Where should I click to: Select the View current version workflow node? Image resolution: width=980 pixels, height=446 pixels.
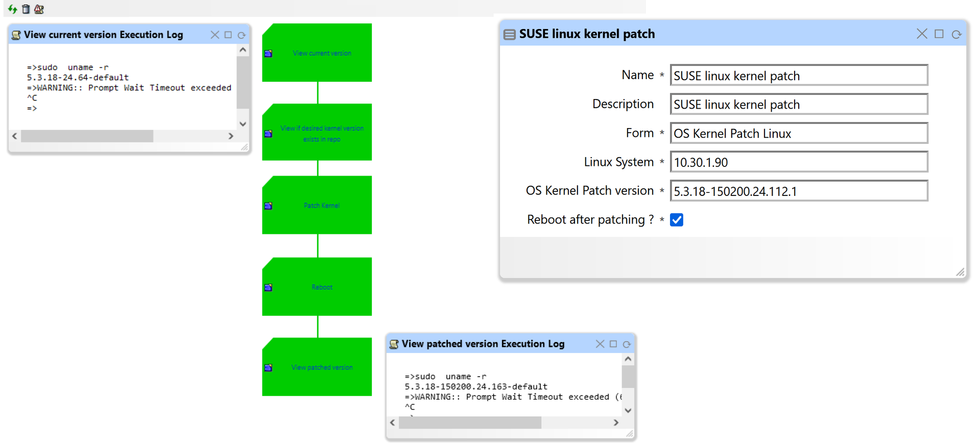(317, 53)
